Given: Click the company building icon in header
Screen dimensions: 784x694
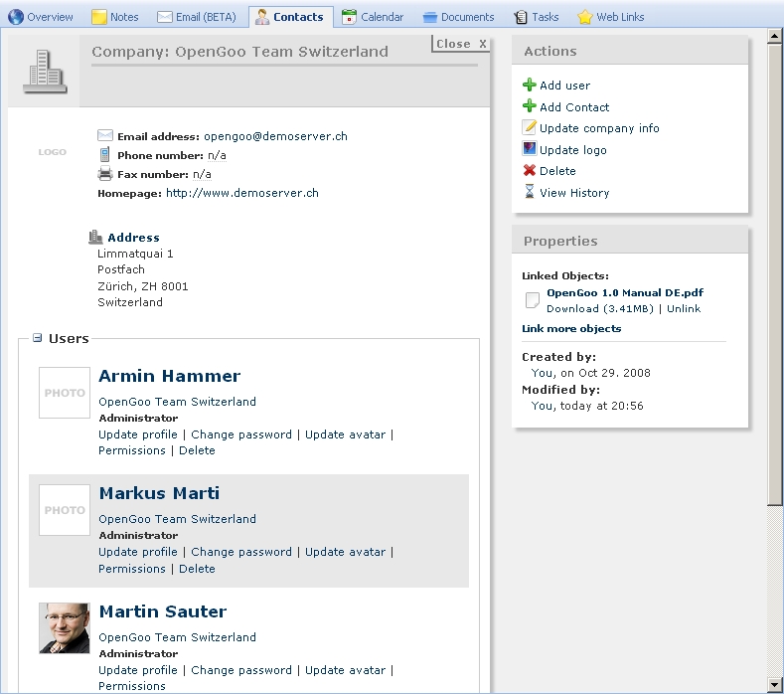Looking at the screenshot, I should click(x=44, y=72).
